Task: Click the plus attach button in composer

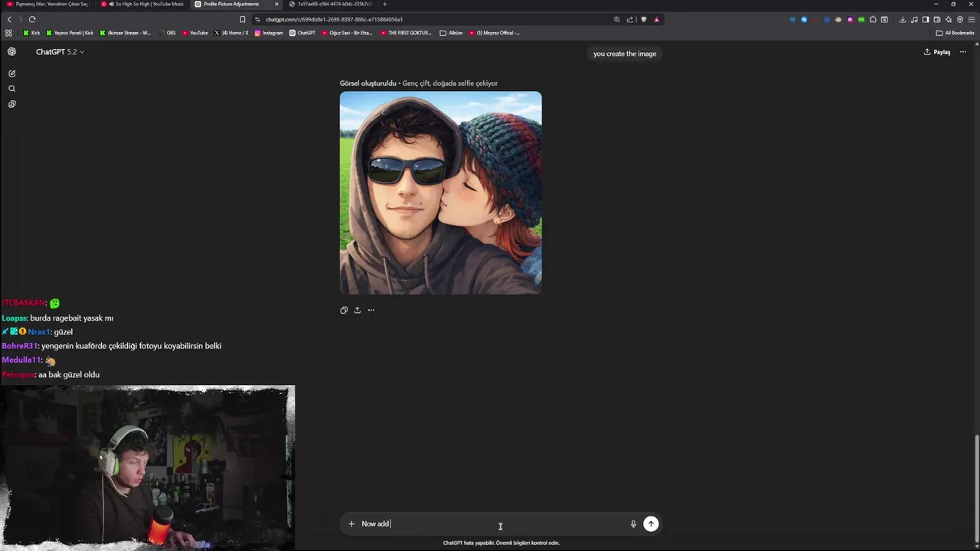Action: (351, 523)
